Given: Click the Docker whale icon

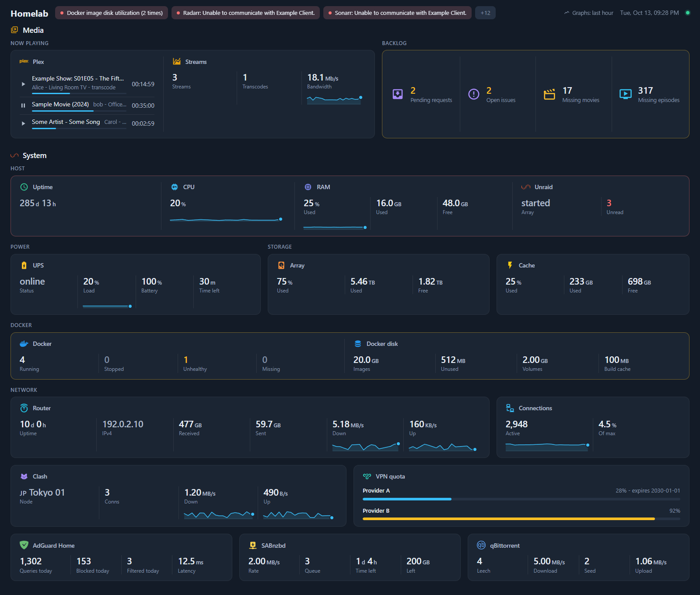Looking at the screenshot, I should tap(24, 344).
